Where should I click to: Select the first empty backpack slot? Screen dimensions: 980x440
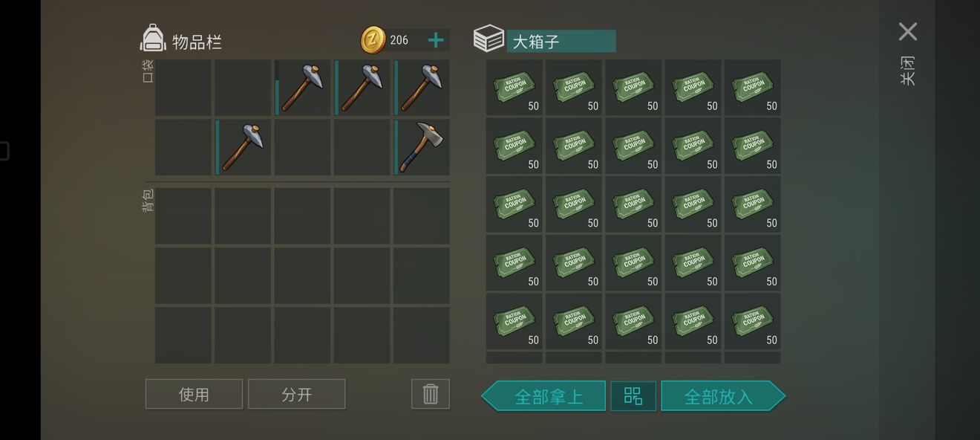tap(183, 216)
